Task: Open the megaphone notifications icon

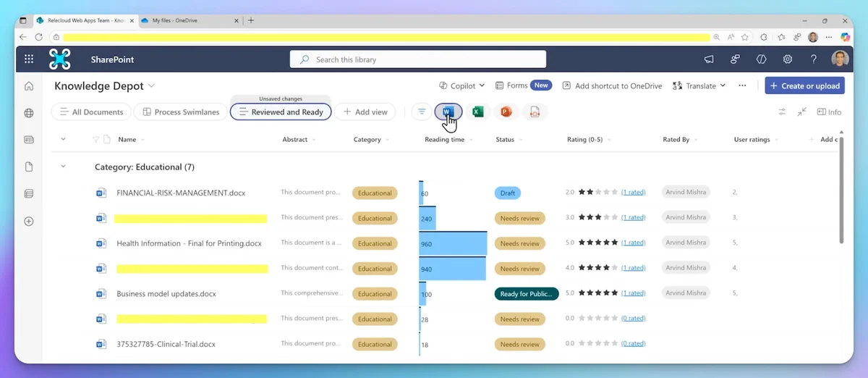Action: click(x=710, y=59)
